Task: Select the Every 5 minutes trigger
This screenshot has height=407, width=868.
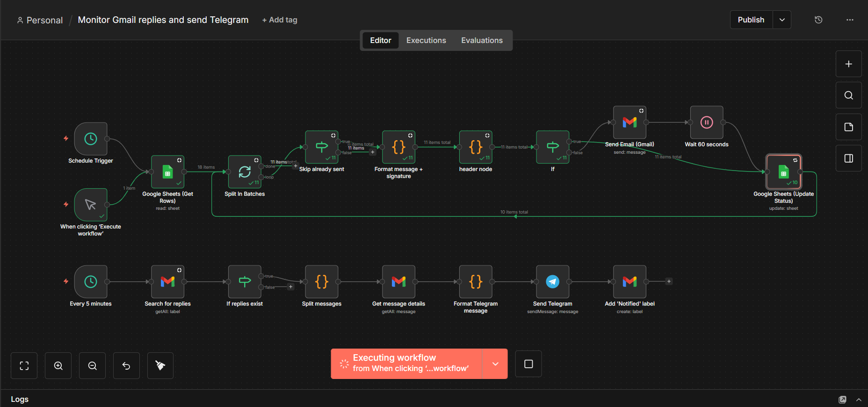Action: pyautogui.click(x=91, y=282)
